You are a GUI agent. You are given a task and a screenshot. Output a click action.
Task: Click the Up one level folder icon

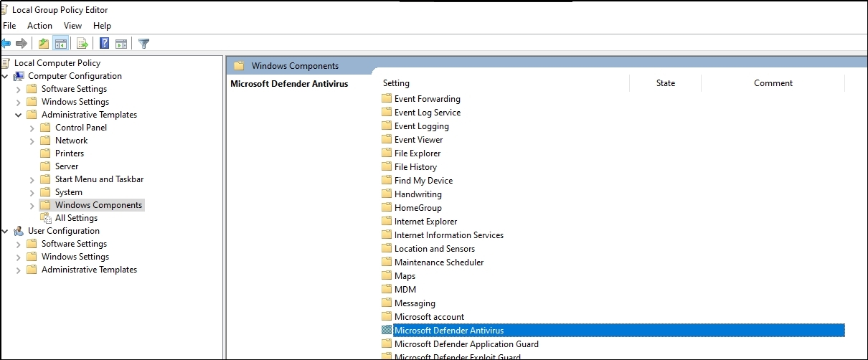tap(44, 44)
